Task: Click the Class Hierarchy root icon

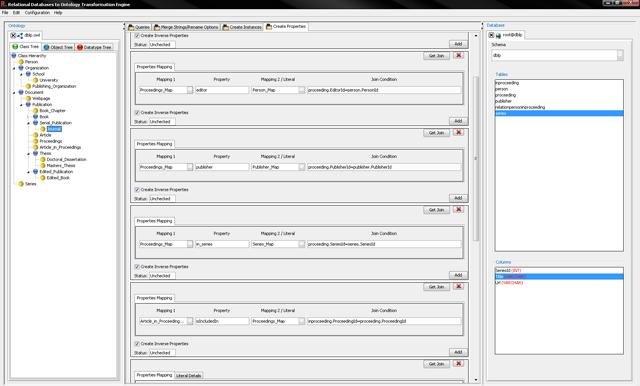Action: point(14,55)
